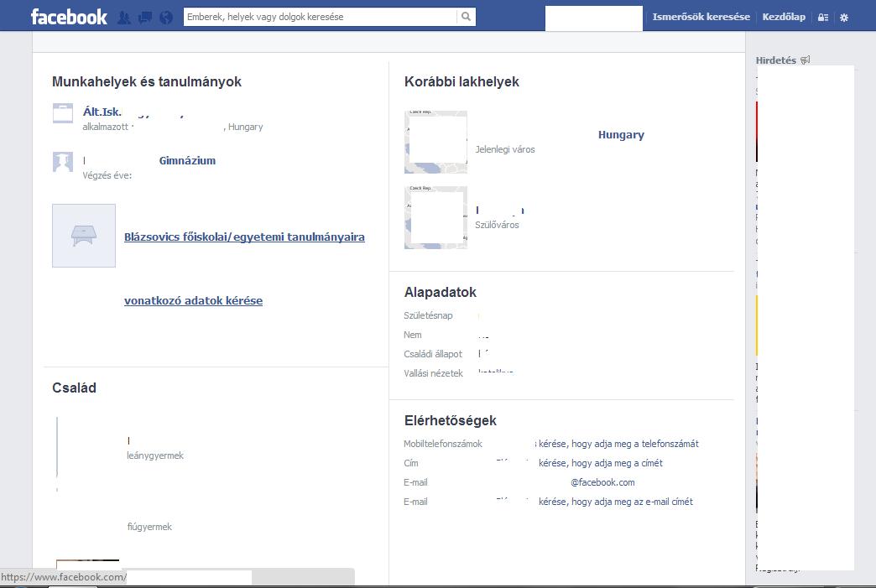Click the search magnifier button
Viewport: 876px width, 588px height.
tap(466, 17)
